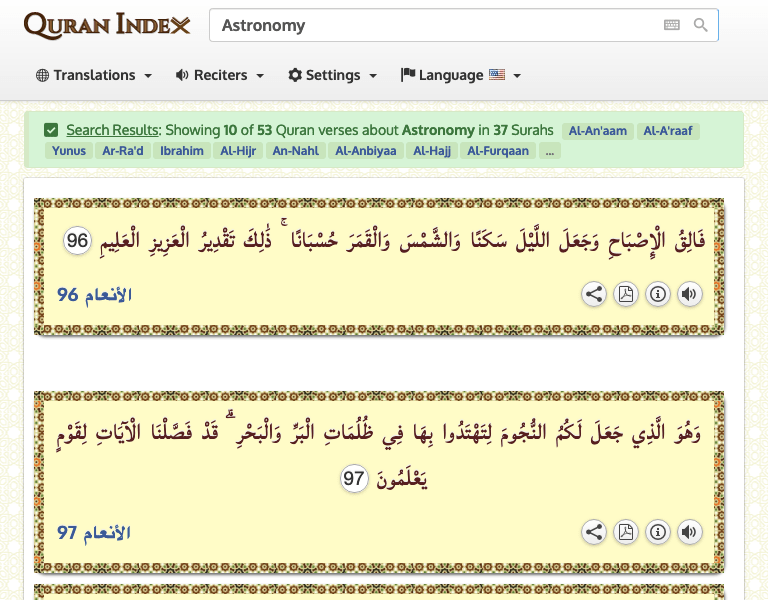Toggle the Search Results checkbox

tap(51, 130)
